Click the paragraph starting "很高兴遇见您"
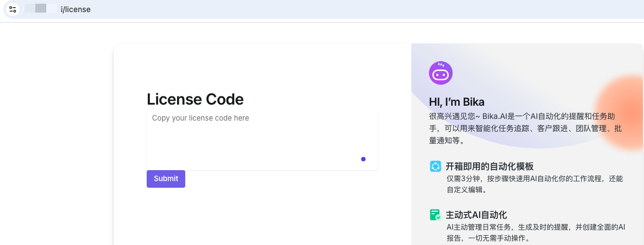This screenshot has width=644, height=245. coord(525,128)
